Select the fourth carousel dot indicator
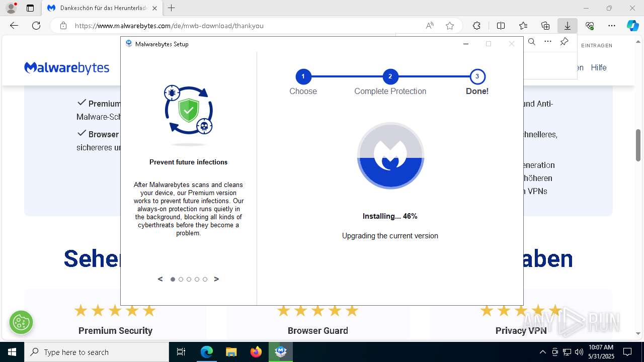 point(197,280)
